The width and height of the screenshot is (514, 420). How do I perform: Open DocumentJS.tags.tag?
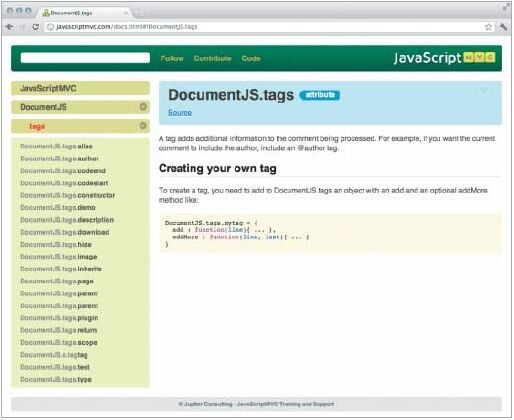pos(54,355)
